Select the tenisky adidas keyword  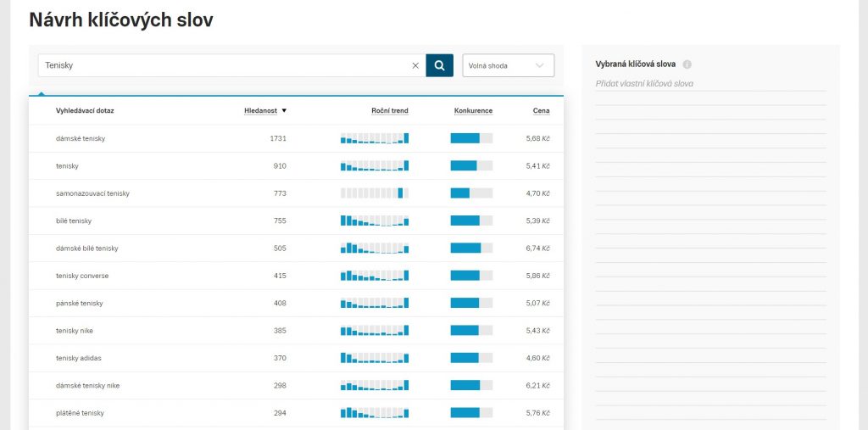click(x=79, y=358)
